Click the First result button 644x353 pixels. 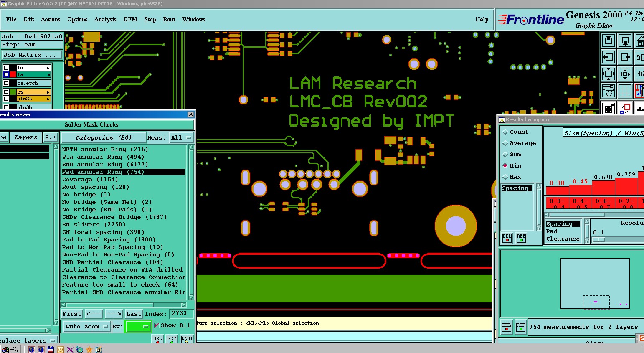coord(72,314)
